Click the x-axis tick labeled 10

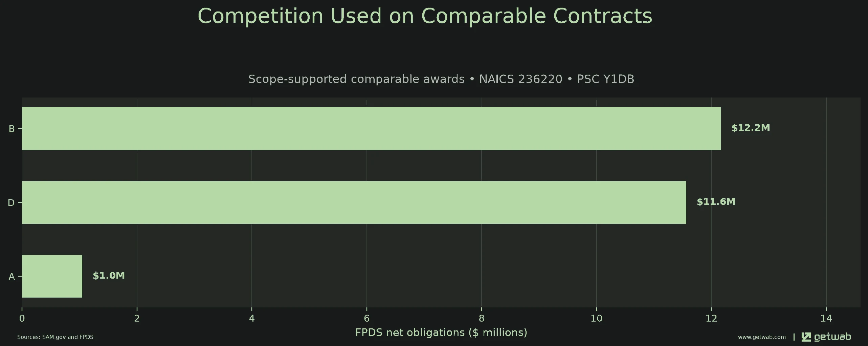[596, 318]
